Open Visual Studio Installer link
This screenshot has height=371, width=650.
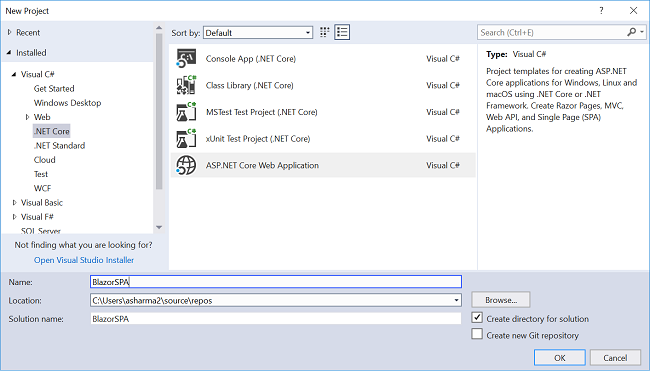click(x=84, y=260)
